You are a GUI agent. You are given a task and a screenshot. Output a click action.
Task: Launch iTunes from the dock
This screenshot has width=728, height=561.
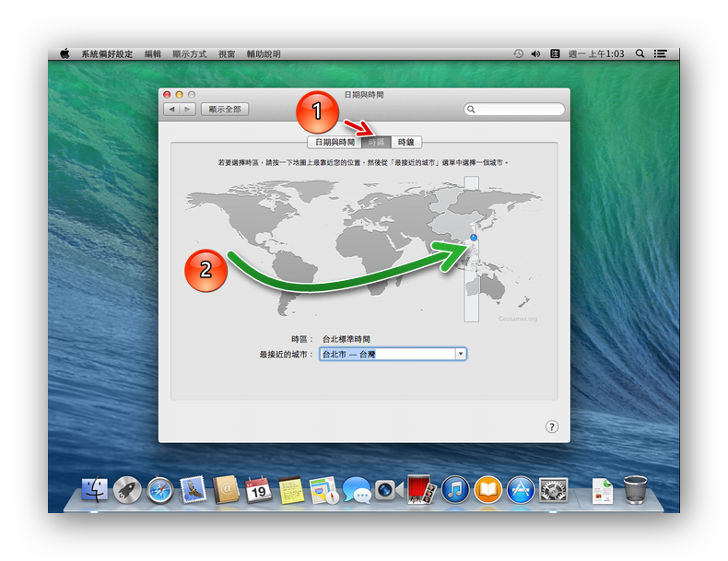pos(455,490)
